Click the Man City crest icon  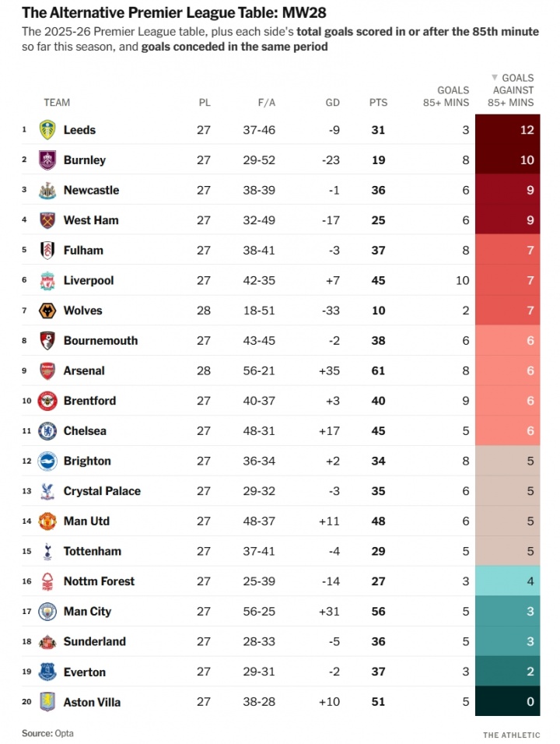(47, 612)
